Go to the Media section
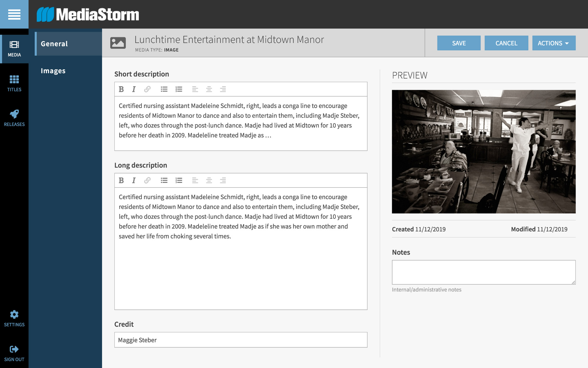Image resolution: width=588 pixels, height=368 pixels. coord(14,49)
